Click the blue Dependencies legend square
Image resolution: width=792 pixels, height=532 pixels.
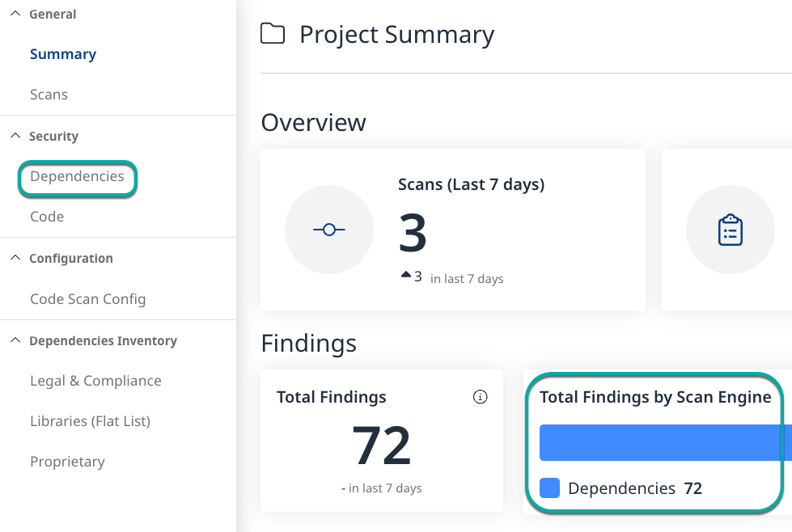pos(548,488)
